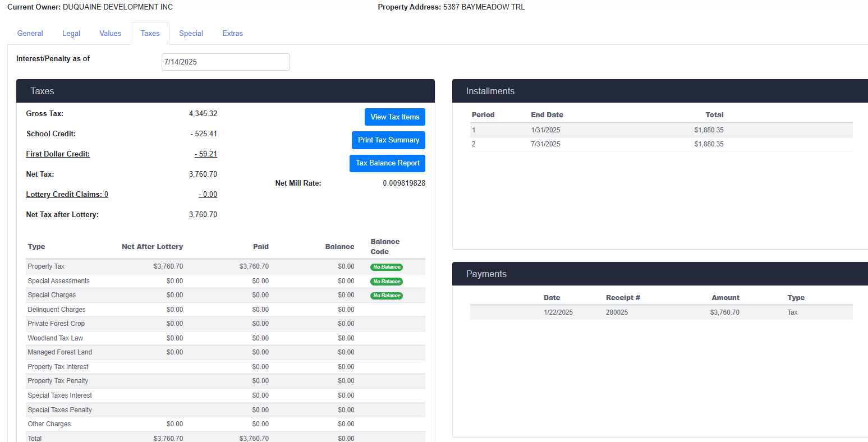Click the Special Charges No Balance badge

point(387,296)
